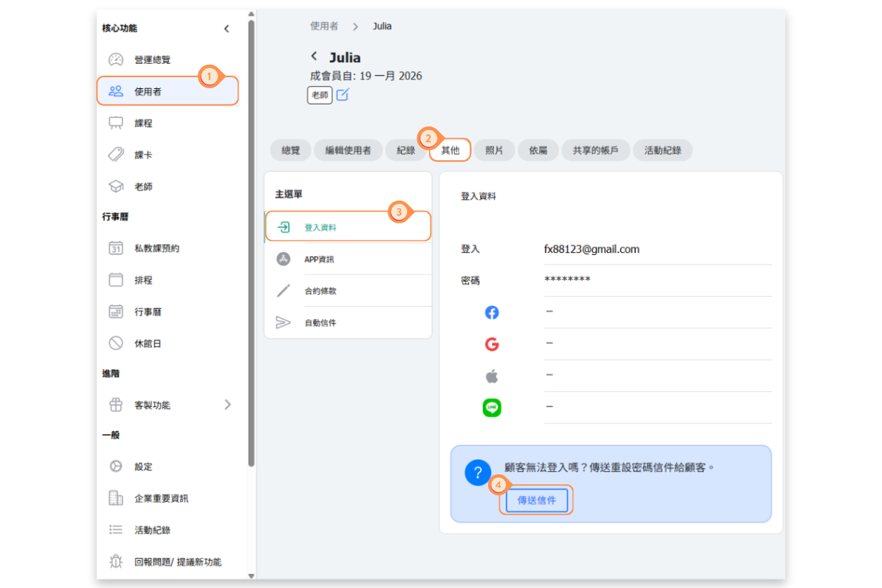Switch to the 編輯使用者 tab

(348, 150)
